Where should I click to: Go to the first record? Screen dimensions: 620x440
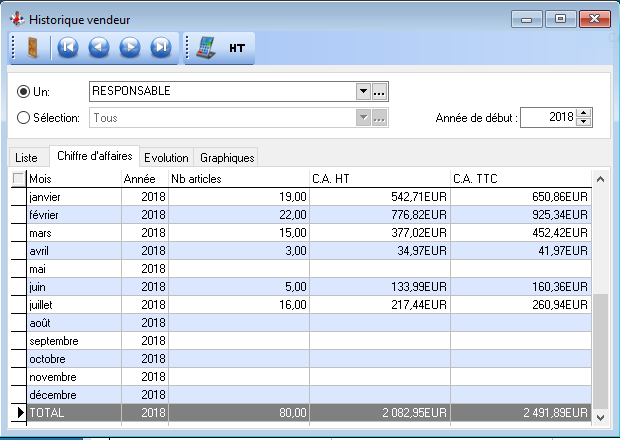[67, 47]
